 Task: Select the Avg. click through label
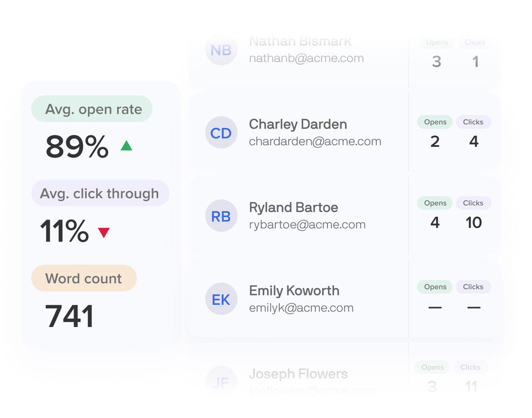coord(100,193)
